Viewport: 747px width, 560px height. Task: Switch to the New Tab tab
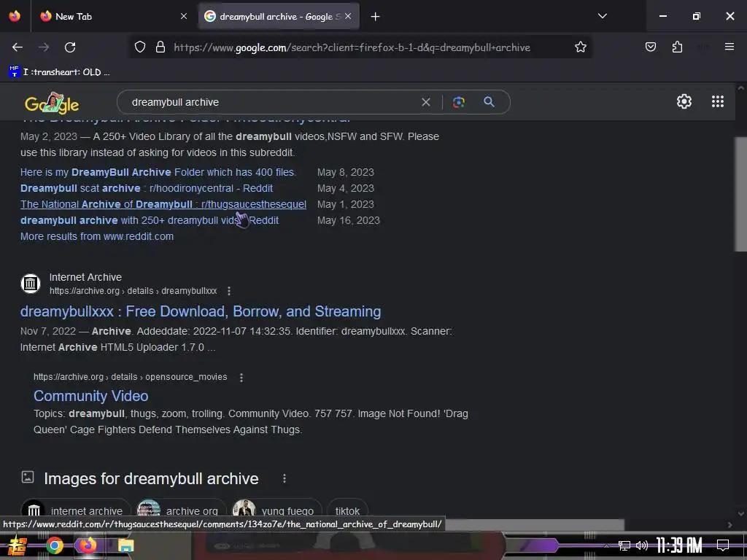coord(115,16)
